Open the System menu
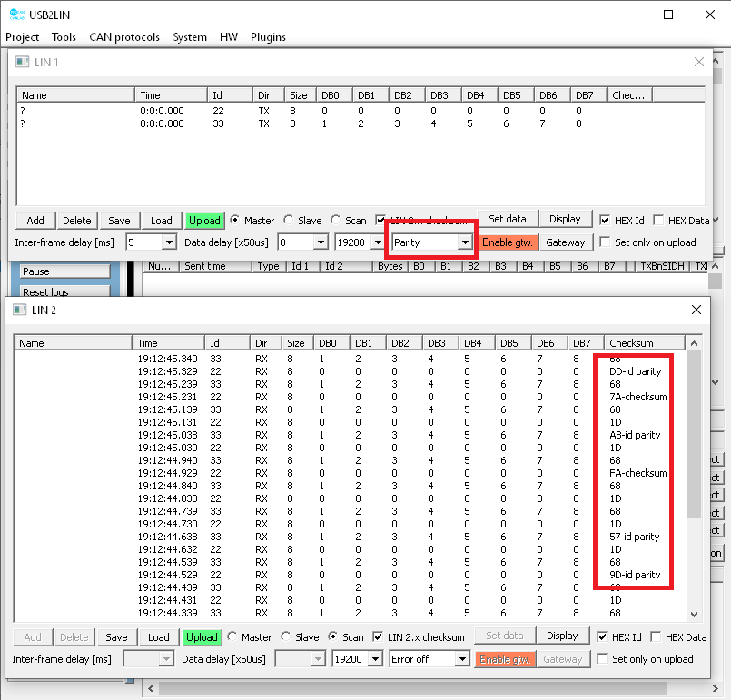731x700 pixels. click(190, 37)
